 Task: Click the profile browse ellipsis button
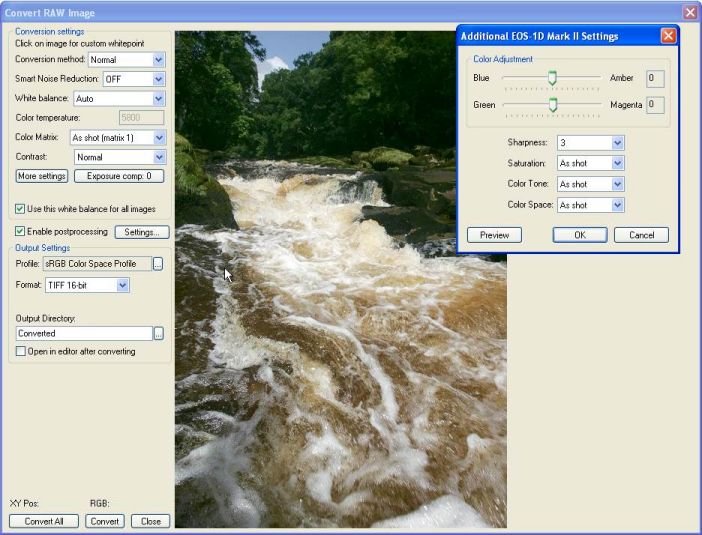pos(158,264)
